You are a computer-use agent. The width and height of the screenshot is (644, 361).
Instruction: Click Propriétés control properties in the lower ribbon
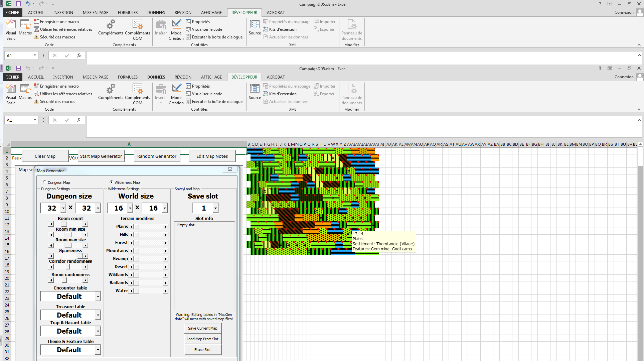pyautogui.click(x=198, y=86)
